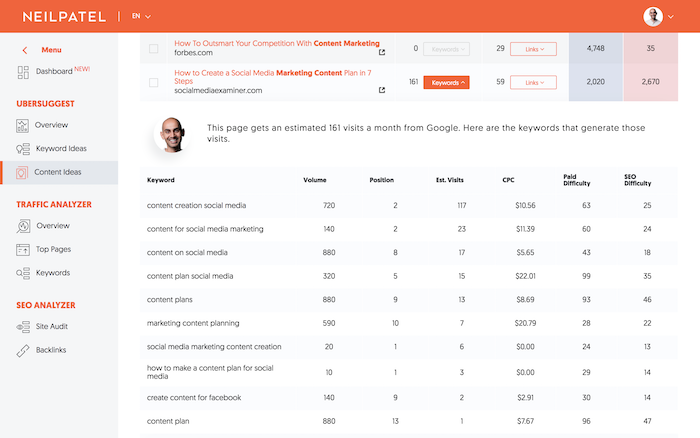Click the $20.79 CPC value

tap(525, 323)
